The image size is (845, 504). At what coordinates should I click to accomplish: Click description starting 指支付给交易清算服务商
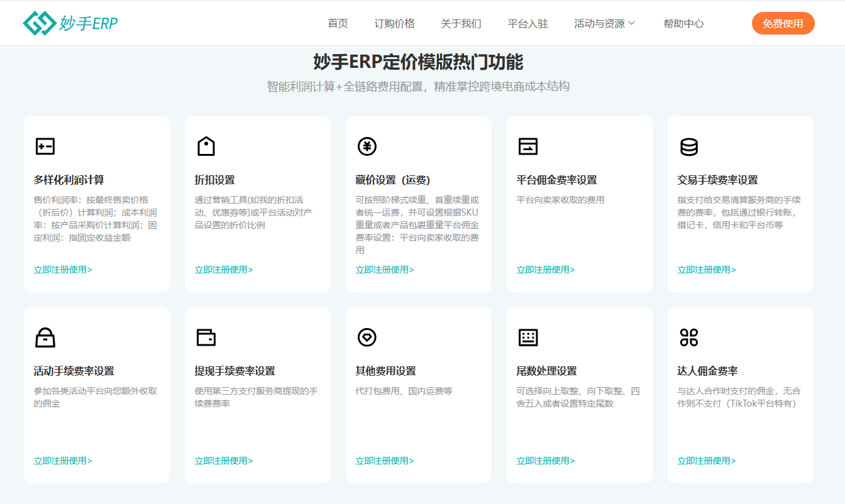(x=739, y=212)
